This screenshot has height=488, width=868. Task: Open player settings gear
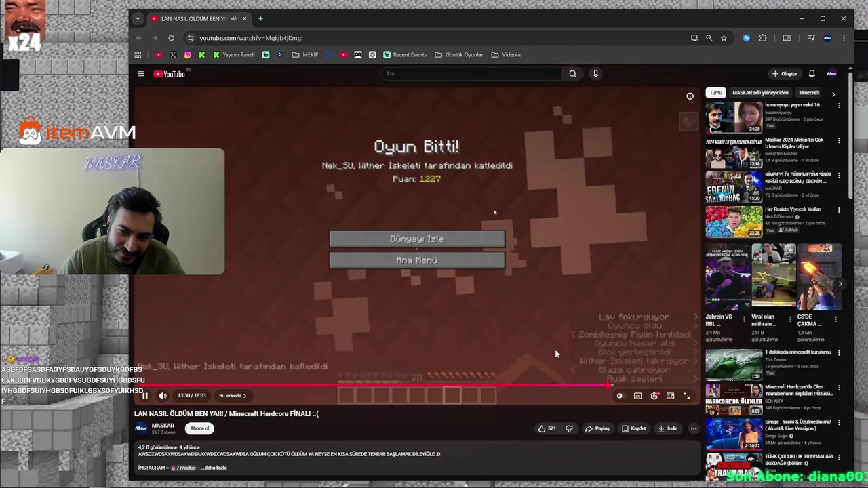coord(654,396)
